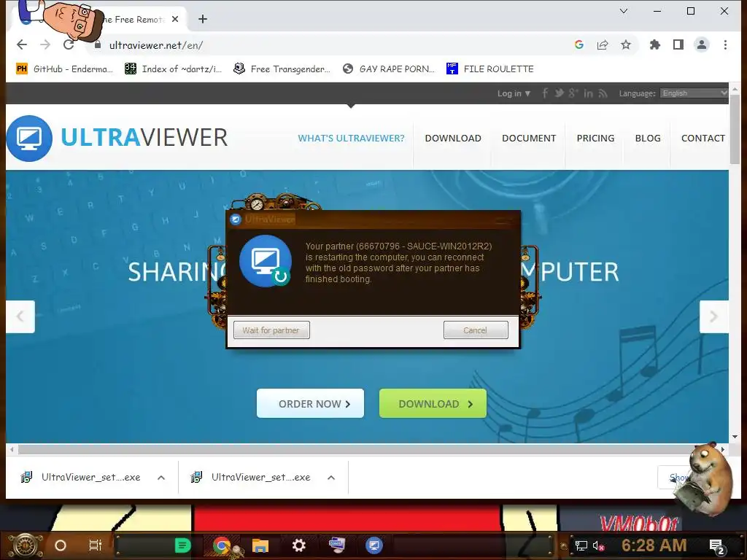Open DOCUMENT navigation menu item
Image resolution: width=747 pixels, height=560 pixels.
(x=529, y=138)
